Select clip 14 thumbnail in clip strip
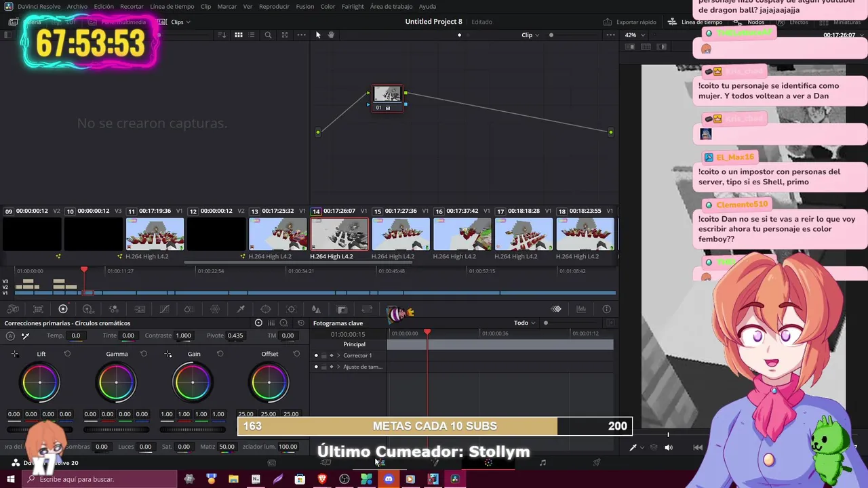868x488 pixels. pos(339,235)
